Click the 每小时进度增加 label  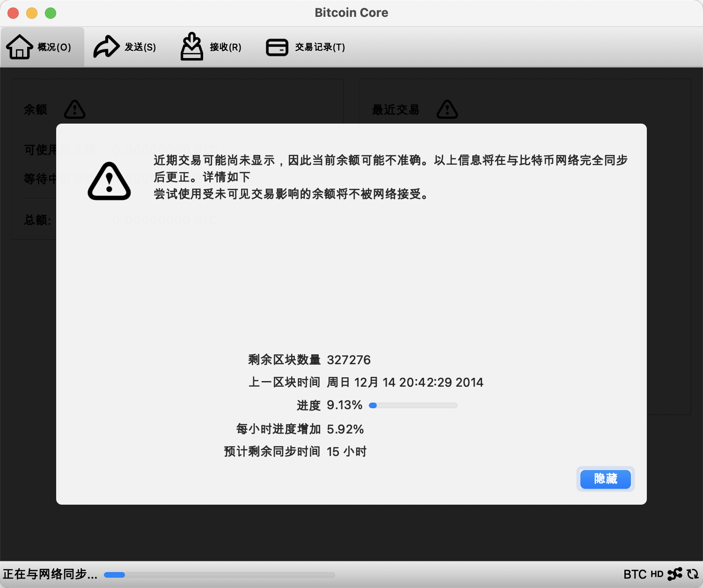tap(278, 429)
